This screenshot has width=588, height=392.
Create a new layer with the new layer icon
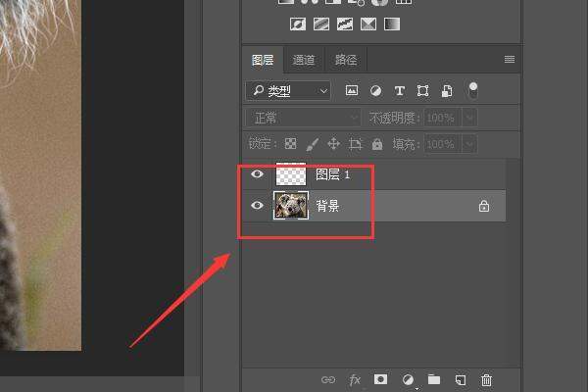[461, 379]
